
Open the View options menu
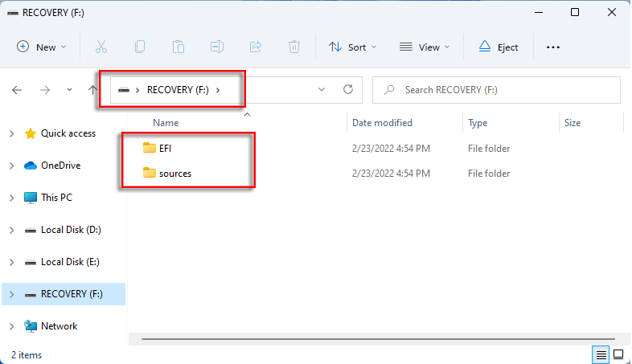tap(425, 47)
